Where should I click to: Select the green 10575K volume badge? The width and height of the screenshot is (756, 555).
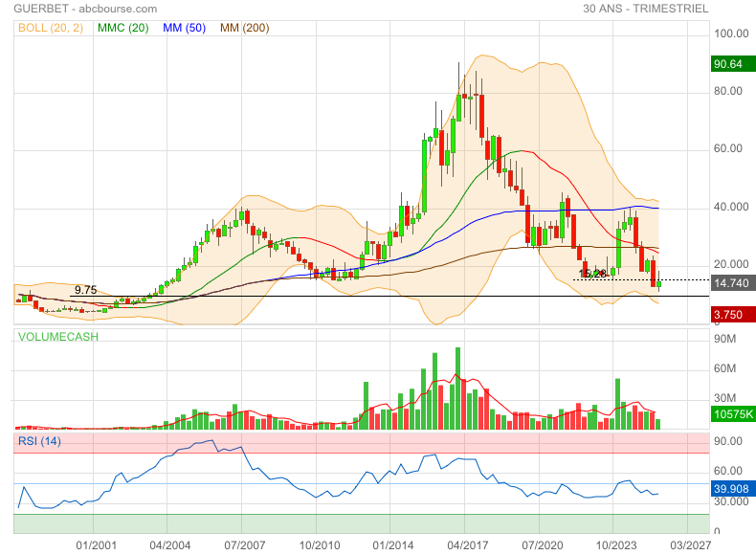pyautogui.click(x=734, y=414)
